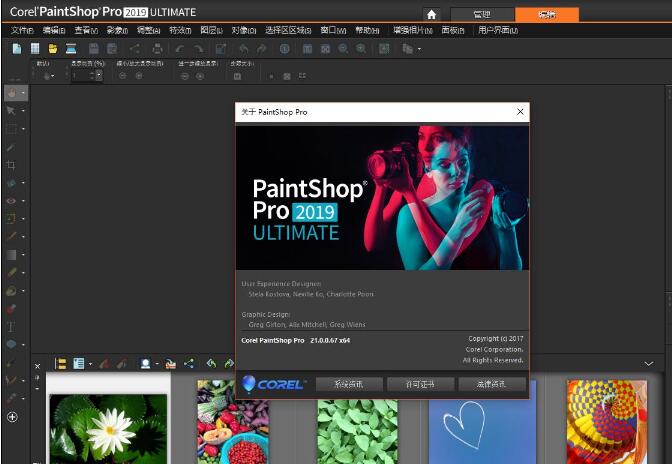
Task: Open the 图层 (Layers) menu
Action: click(x=211, y=30)
